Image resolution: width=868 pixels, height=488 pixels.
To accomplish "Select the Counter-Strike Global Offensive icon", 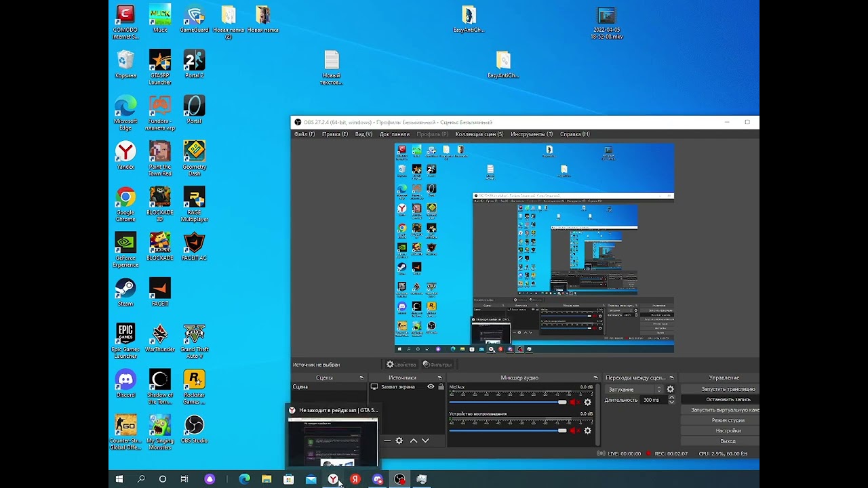I will pos(125,432).
